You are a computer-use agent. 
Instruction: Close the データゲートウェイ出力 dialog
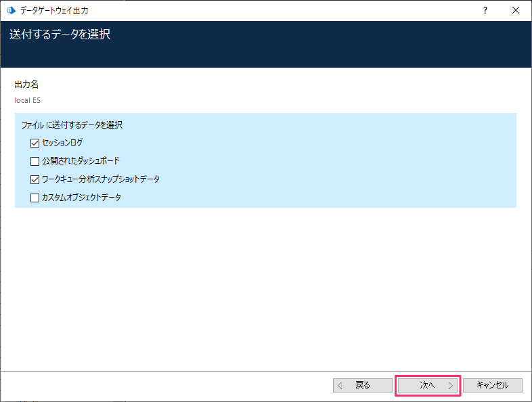click(x=516, y=11)
